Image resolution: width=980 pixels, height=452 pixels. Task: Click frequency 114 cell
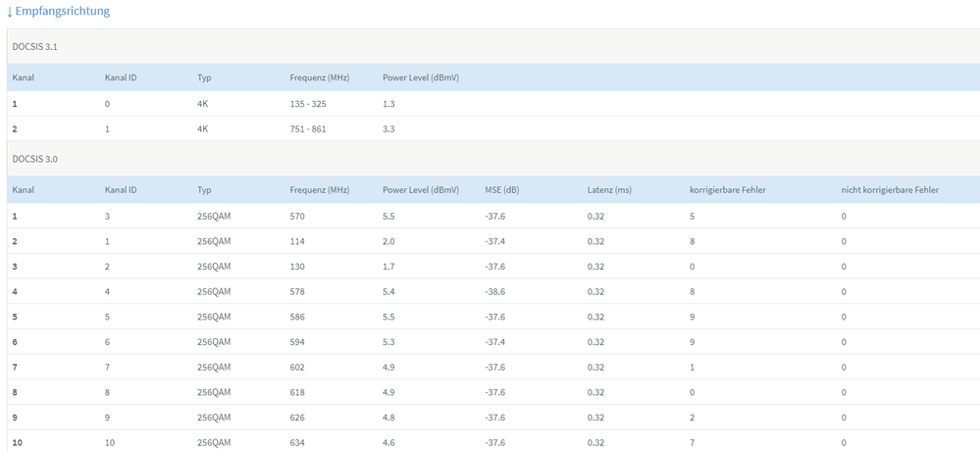297,241
